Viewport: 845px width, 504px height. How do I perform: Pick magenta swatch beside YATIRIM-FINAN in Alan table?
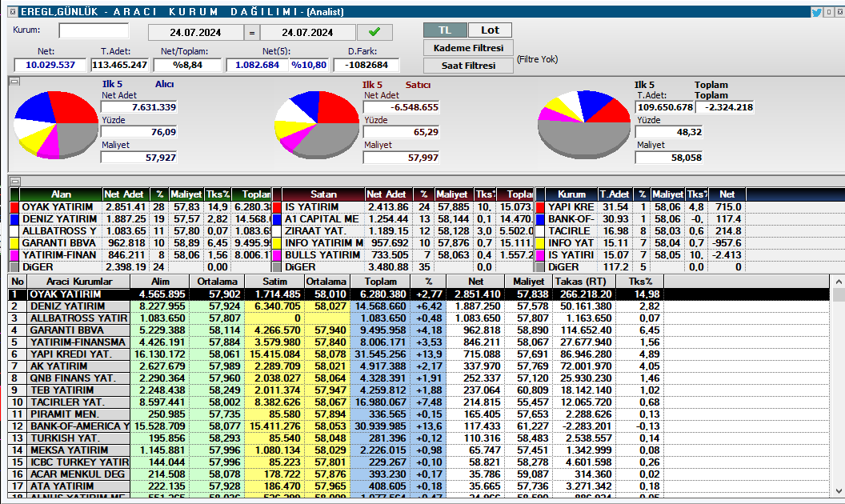(14, 255)
